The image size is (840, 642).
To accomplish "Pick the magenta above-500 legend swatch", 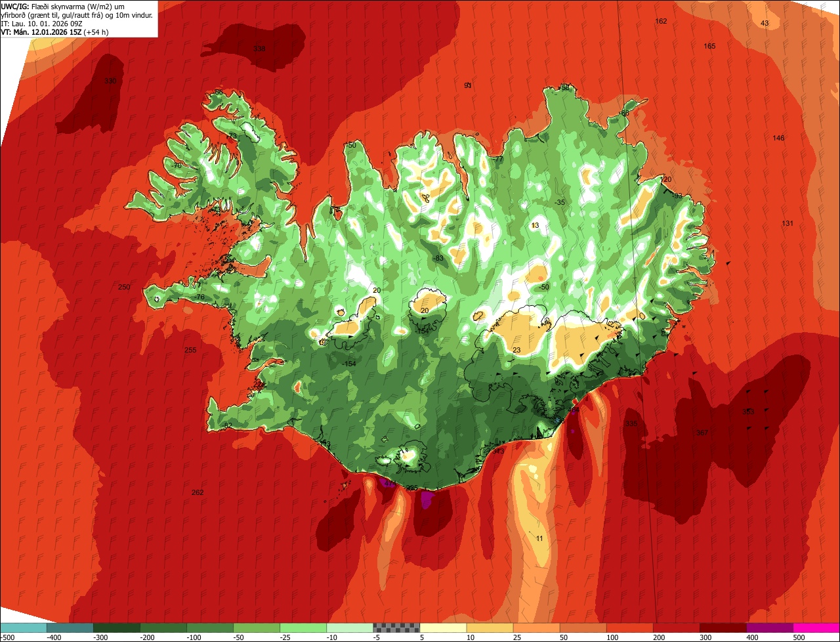I will [x=816, y=628].
